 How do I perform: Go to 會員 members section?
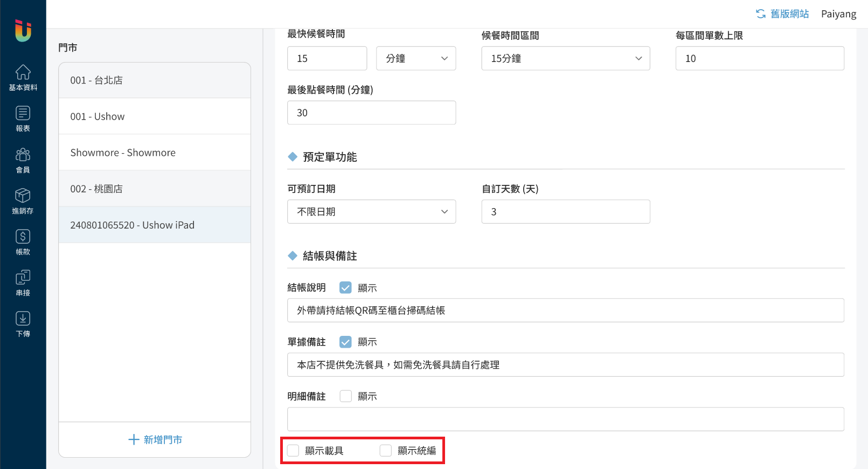[x=23, y=160]
